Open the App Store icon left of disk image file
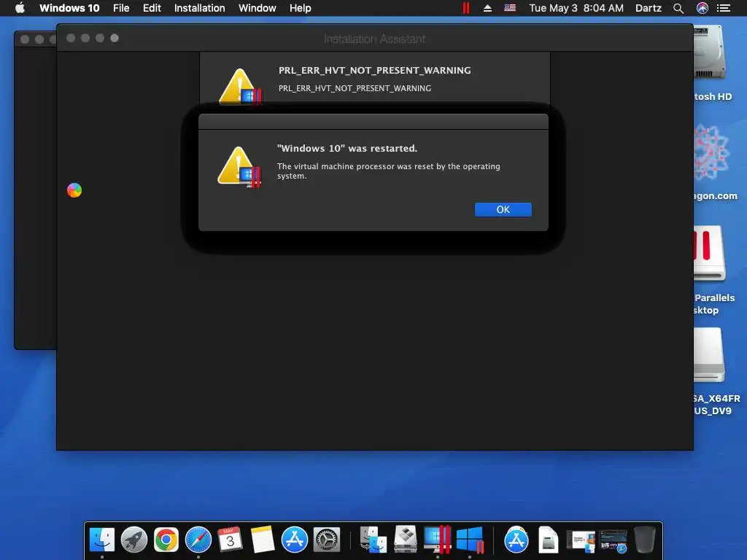 (x=516, y=540)
